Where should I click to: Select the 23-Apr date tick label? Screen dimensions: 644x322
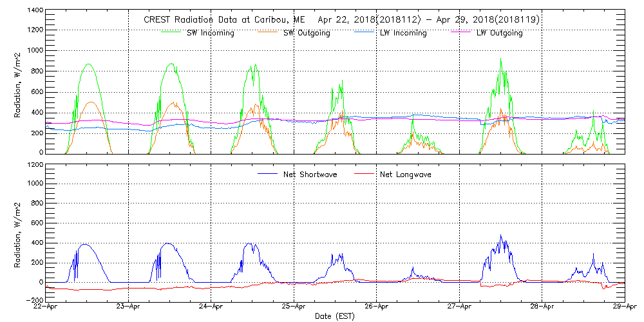point(129,307)
